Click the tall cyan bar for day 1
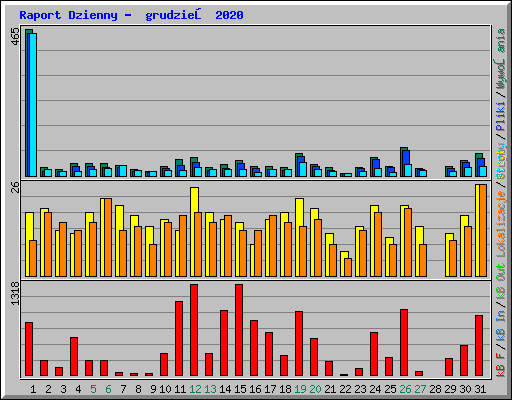Screen dimensions: 512x400 [x=33, y=105]
